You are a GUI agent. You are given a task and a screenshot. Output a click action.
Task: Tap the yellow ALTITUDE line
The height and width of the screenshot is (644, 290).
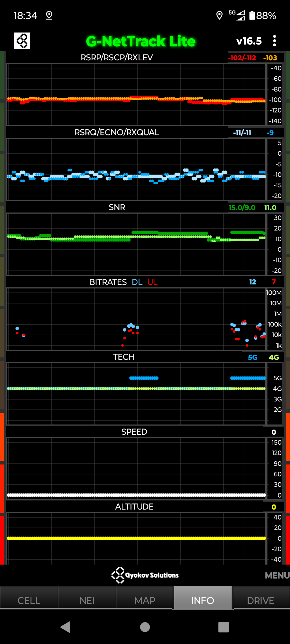pyautogui.click(x=136, y=538)
